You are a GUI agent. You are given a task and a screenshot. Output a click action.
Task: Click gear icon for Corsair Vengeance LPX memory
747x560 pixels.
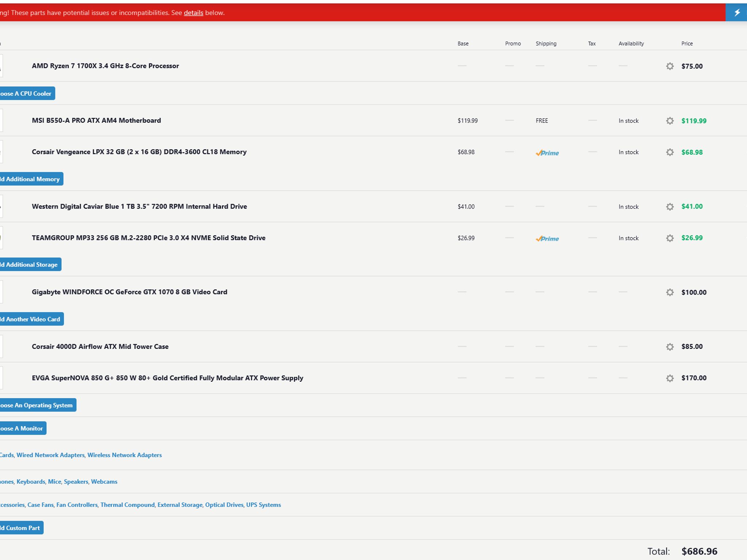pos(670,152)
